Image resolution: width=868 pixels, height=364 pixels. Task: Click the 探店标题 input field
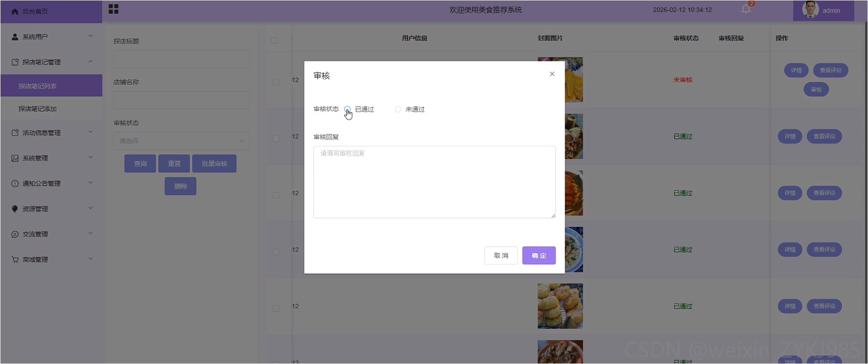[x=181, y=59]
